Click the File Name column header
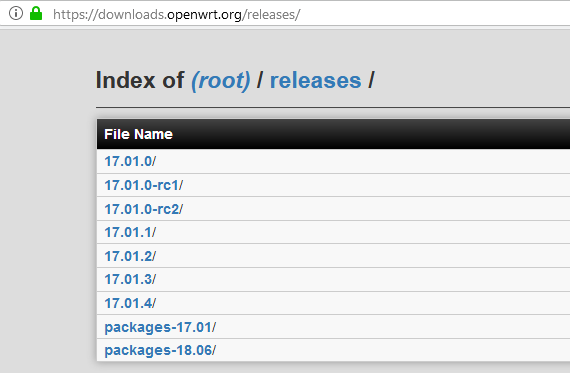This screenshot has width=570, height=373. pyautogui.click(x=139, y=134)
